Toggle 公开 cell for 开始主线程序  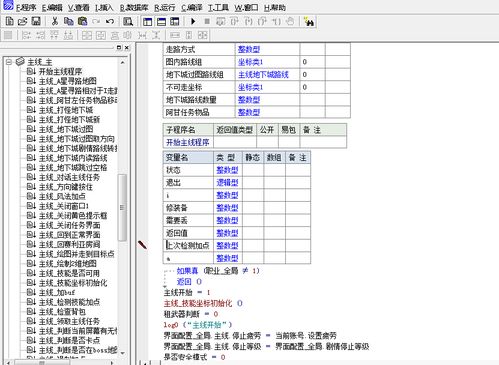coord(267,142)
